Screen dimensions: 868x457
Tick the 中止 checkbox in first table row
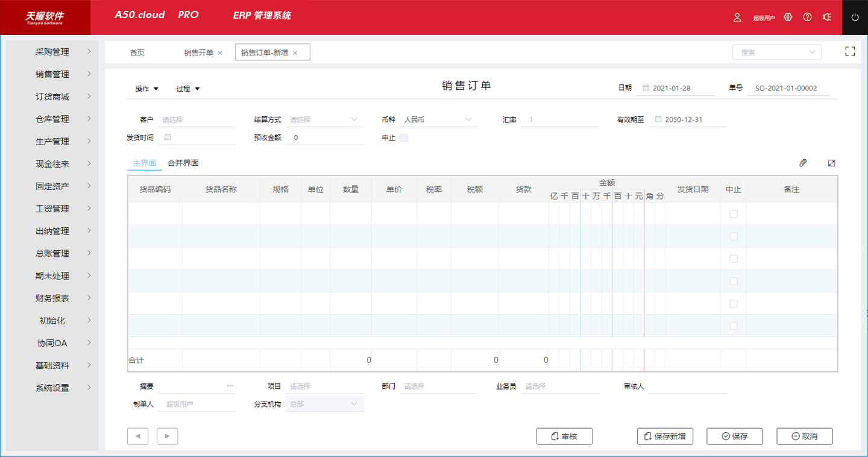click(x=734, y=214)
